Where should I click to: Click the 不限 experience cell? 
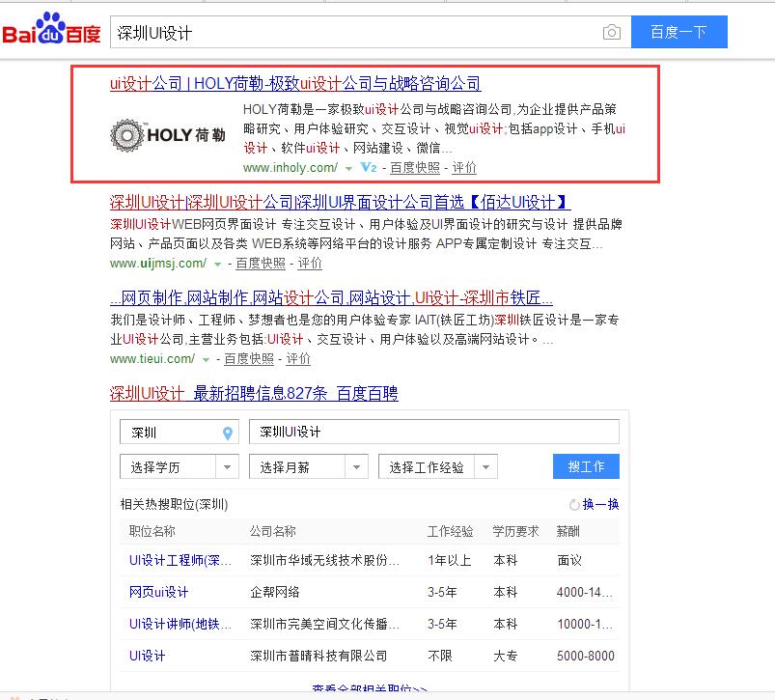(x=440, y=656)
